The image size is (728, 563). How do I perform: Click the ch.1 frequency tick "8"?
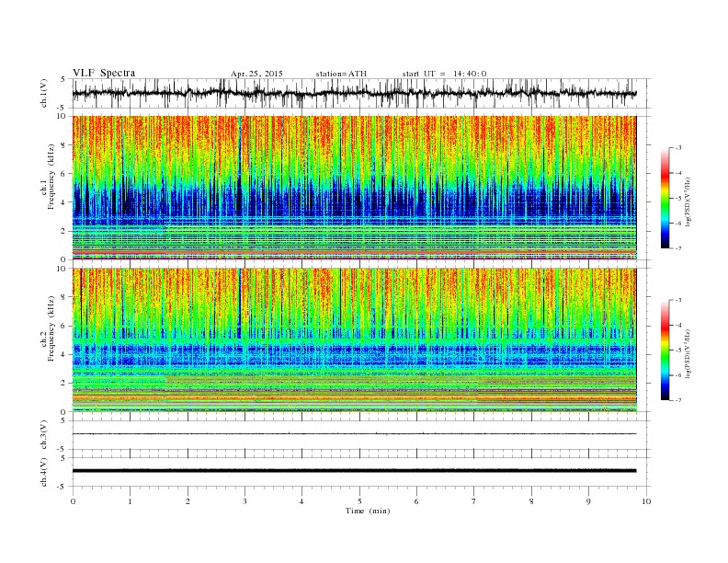tap(64, 145)
